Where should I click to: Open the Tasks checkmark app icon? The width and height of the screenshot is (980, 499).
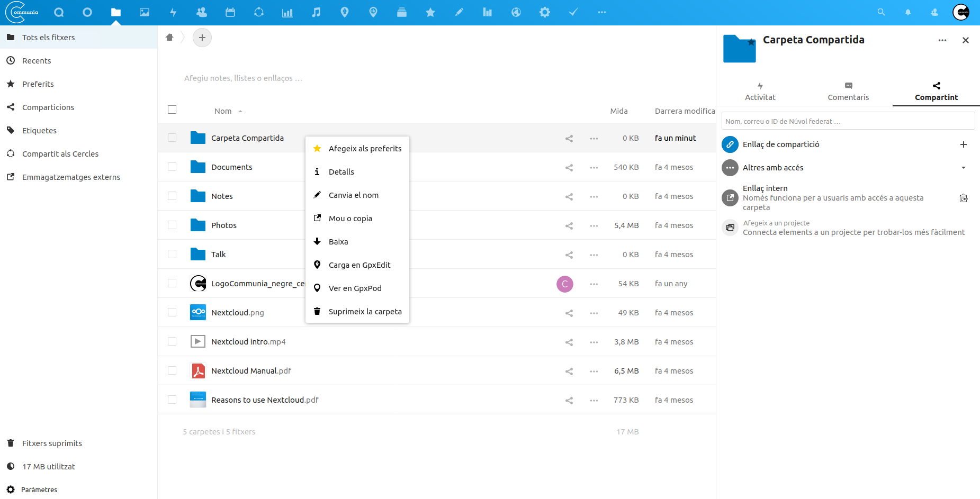[x=573, y=12]
